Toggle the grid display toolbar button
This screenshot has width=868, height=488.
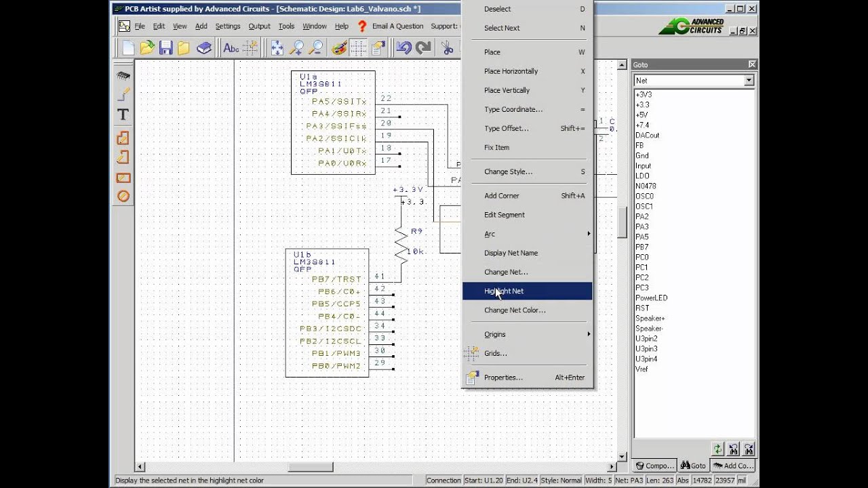pos(358,47)
